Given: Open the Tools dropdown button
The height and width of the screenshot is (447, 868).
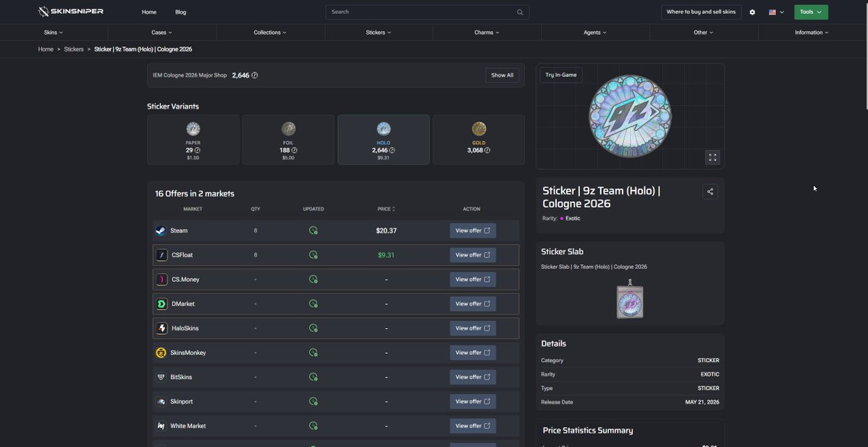Looking at the screenshot, I should [811, 12].
